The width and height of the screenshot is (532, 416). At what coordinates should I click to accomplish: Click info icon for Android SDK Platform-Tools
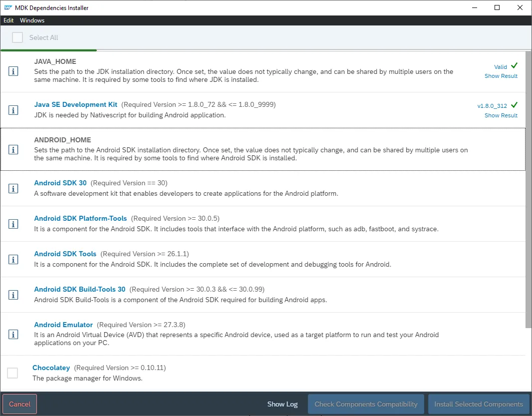pos(13,224)
